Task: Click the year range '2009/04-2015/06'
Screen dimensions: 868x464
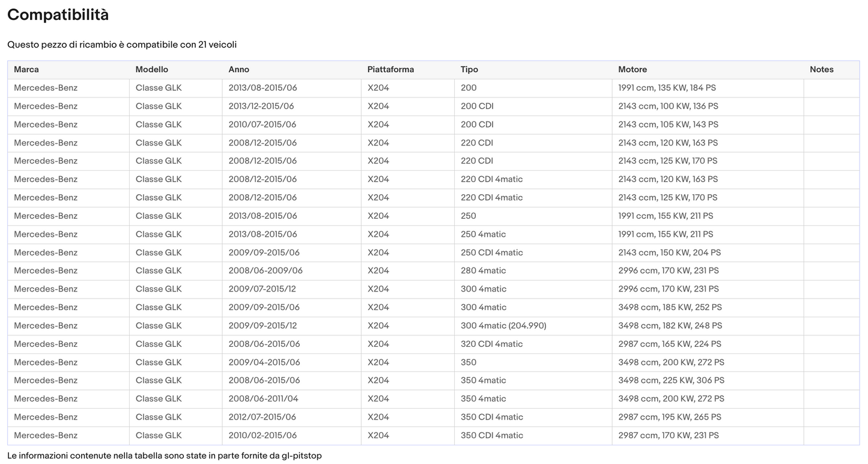Action: pos(264,362)
